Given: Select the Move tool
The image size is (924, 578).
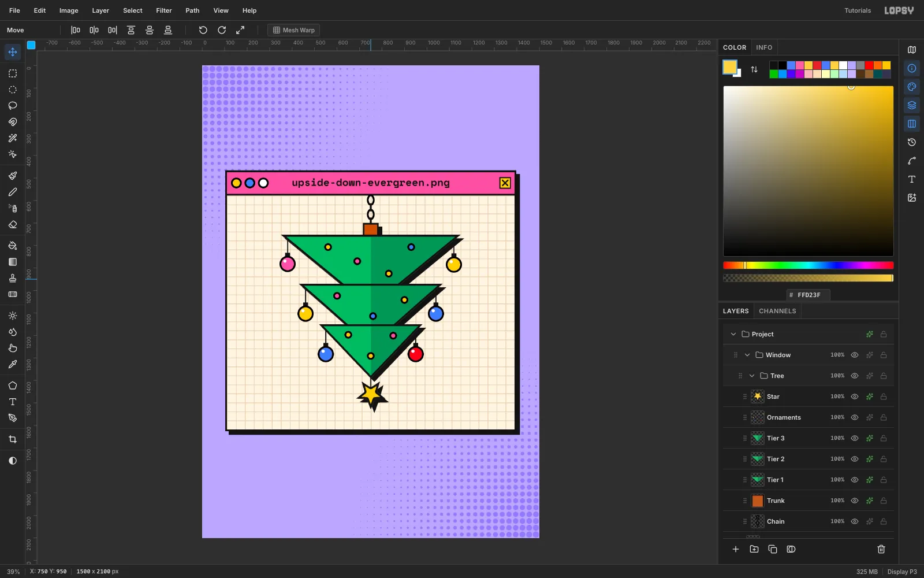Looking at the screenshot, I should click(13, 52).
